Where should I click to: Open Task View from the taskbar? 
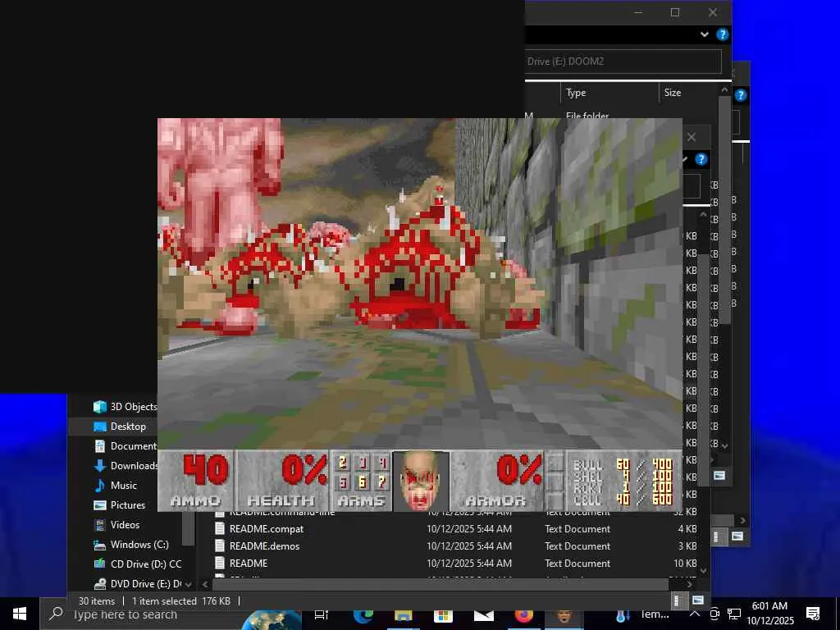[321, 615]
